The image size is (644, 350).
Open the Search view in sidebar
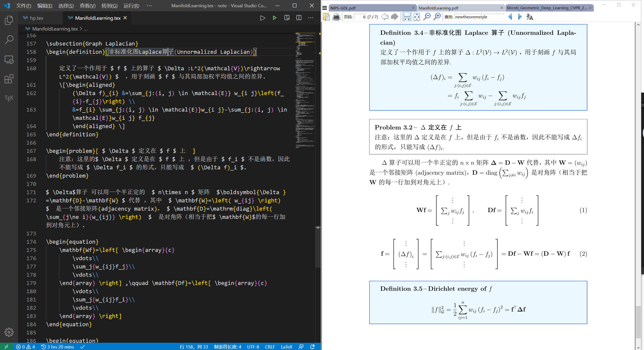(x=9, y=40)
